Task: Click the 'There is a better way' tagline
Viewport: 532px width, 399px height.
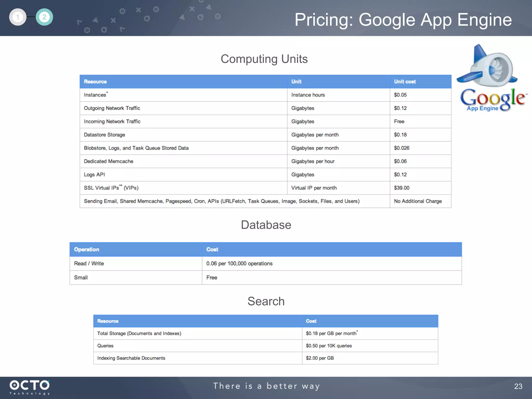Action: point(267,386)
